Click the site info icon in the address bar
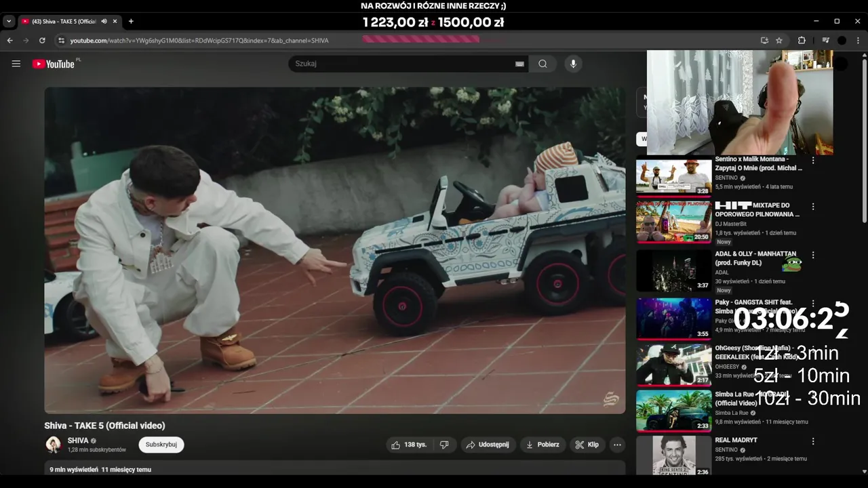Image resolution: width=868 pixels, height=488 pixels. pyautogui.click(x=61, y=41)
